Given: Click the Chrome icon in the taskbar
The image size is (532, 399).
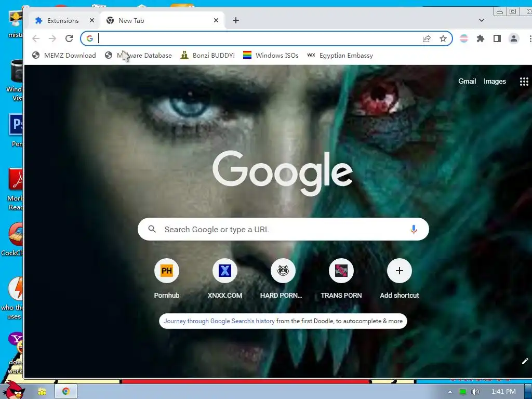Looking at the screenshot, I should (66, 391).
